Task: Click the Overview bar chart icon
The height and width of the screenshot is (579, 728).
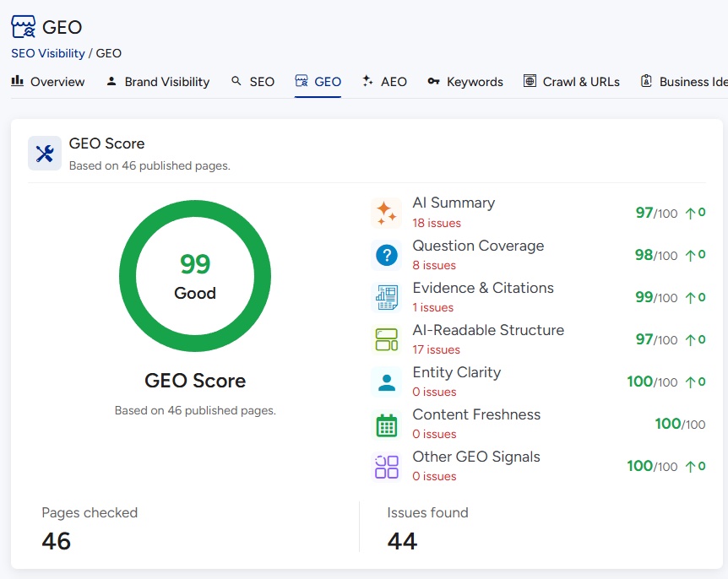Action: 17,81
